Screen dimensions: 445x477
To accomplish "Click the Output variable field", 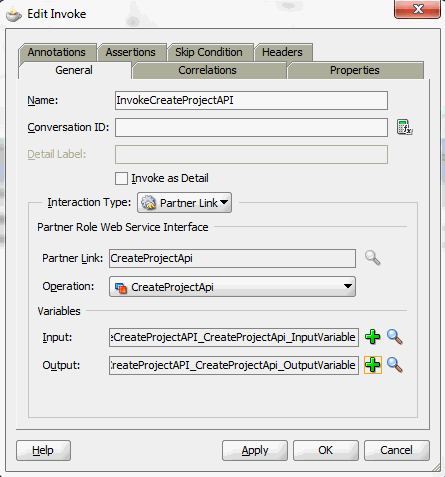I will click(234, 365).
